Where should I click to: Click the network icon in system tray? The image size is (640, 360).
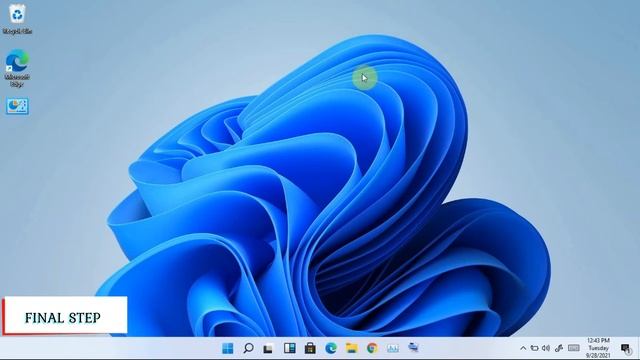(534, 348)
